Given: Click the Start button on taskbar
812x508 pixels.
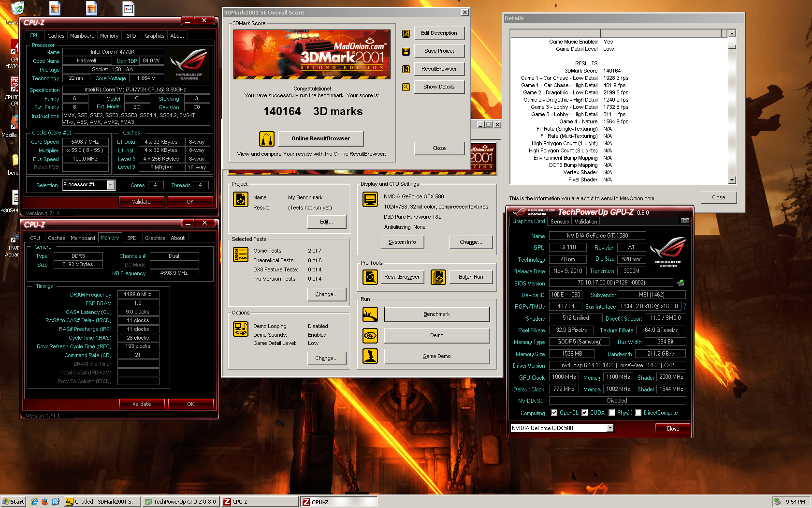Looking at the screenshot, I should [14, 502].
